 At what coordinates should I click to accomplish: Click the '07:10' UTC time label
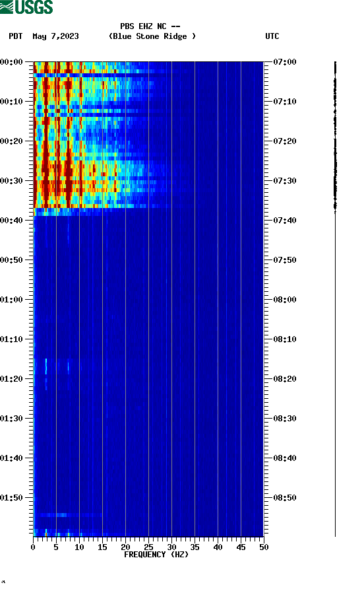click(x=284, y=102)
